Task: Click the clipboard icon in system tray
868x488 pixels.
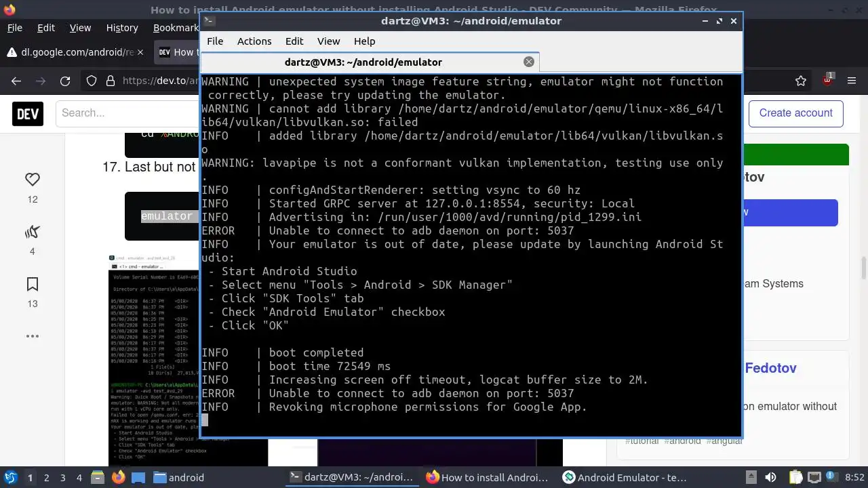Action: tap(795, 477)
